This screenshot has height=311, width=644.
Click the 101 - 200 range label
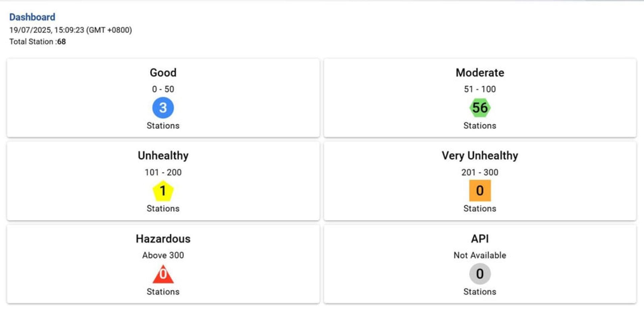click(x=163, y=172)
